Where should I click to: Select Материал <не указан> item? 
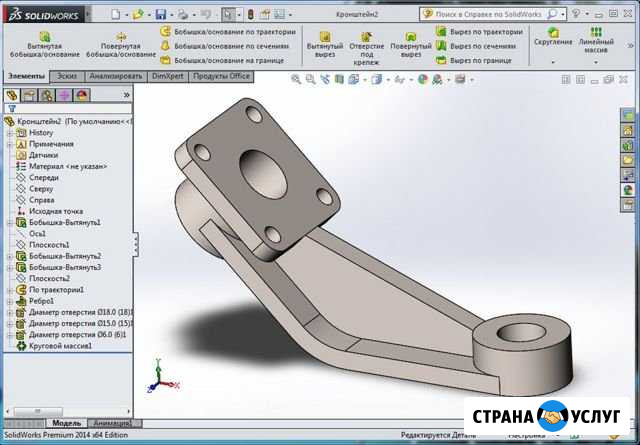pos(62,167)
